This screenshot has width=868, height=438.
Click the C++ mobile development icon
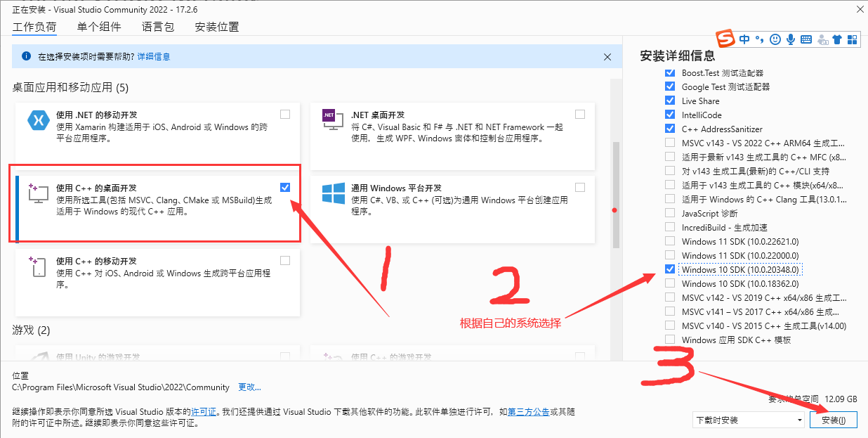click(37, 266)
